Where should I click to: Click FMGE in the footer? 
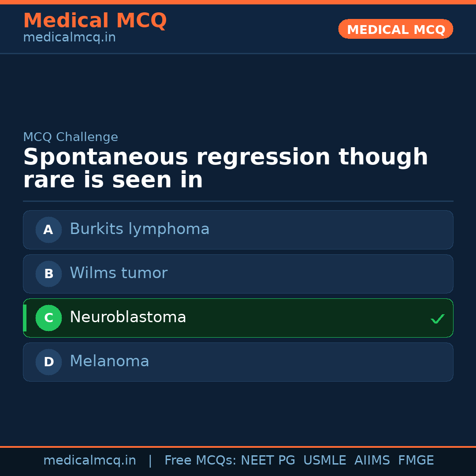point(416,461)
